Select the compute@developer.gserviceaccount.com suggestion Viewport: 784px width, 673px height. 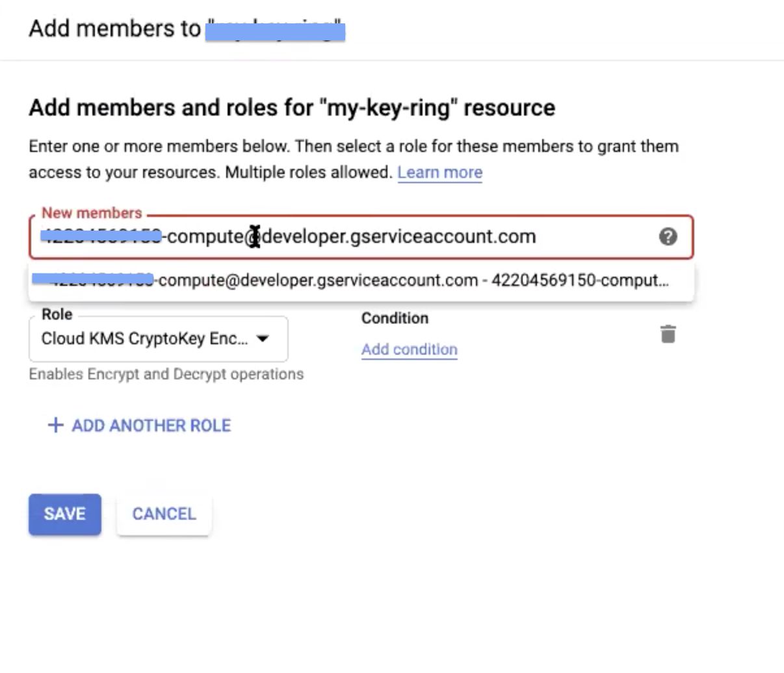[361, 281]
